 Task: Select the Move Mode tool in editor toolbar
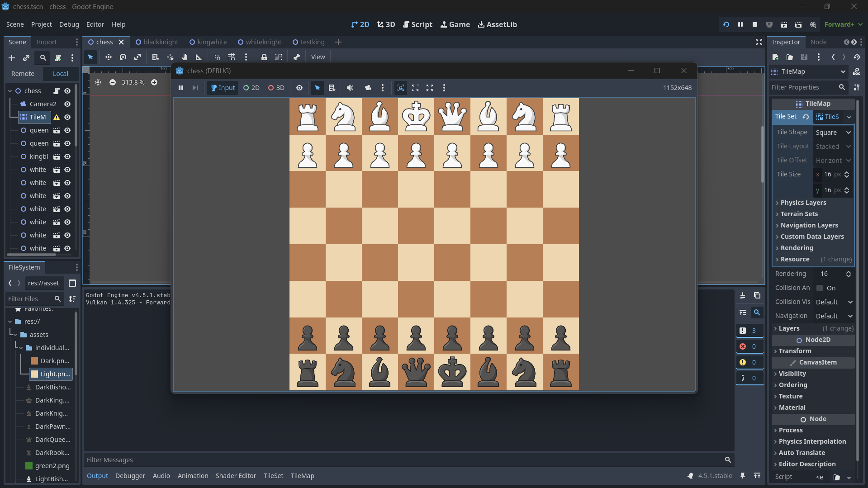coord(109,57)
